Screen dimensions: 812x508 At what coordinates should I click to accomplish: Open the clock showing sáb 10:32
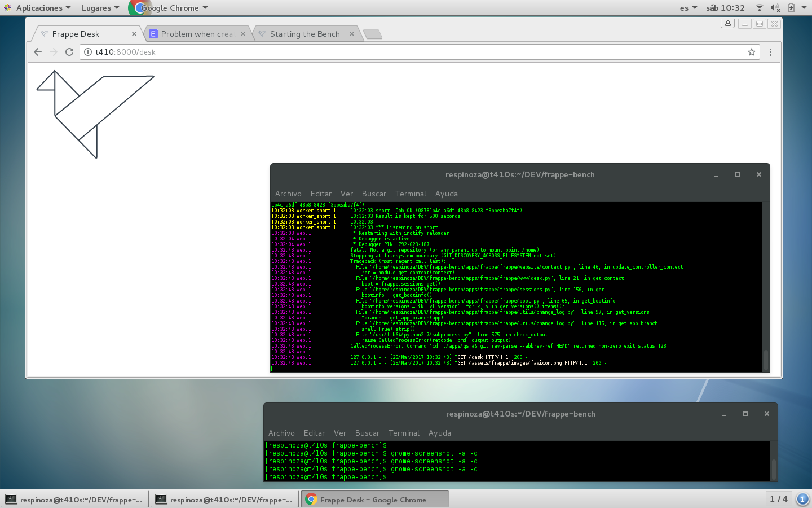725,8
